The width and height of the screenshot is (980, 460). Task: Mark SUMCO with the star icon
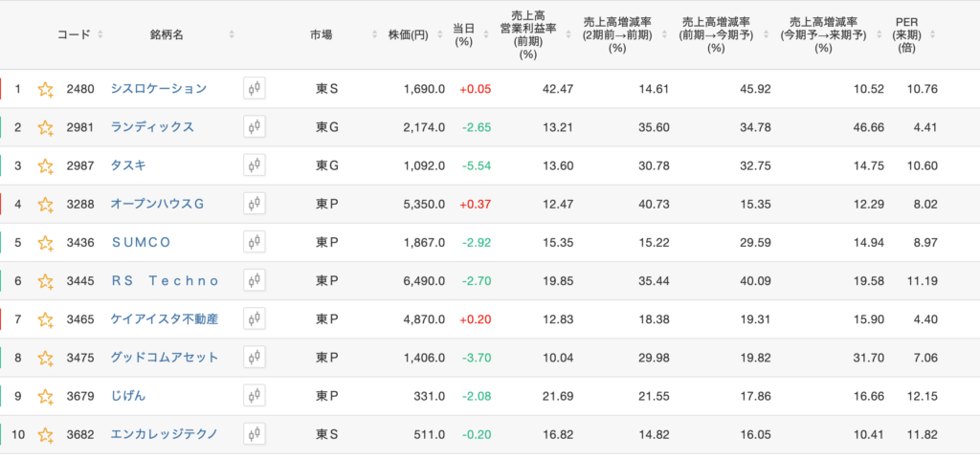point(45,243)
